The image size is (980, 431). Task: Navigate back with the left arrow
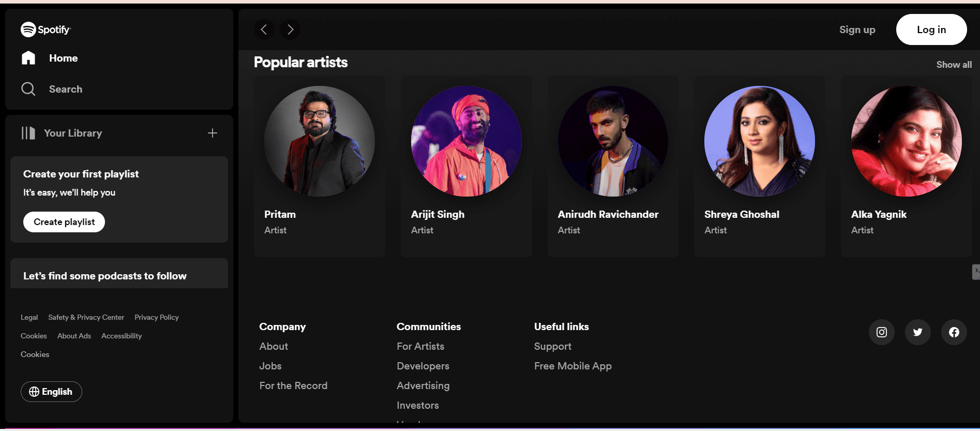point(264,29)
